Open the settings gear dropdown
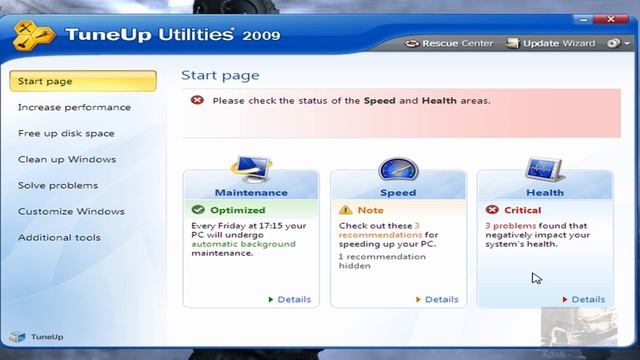 pyautogui.click(x=618, y=43)
